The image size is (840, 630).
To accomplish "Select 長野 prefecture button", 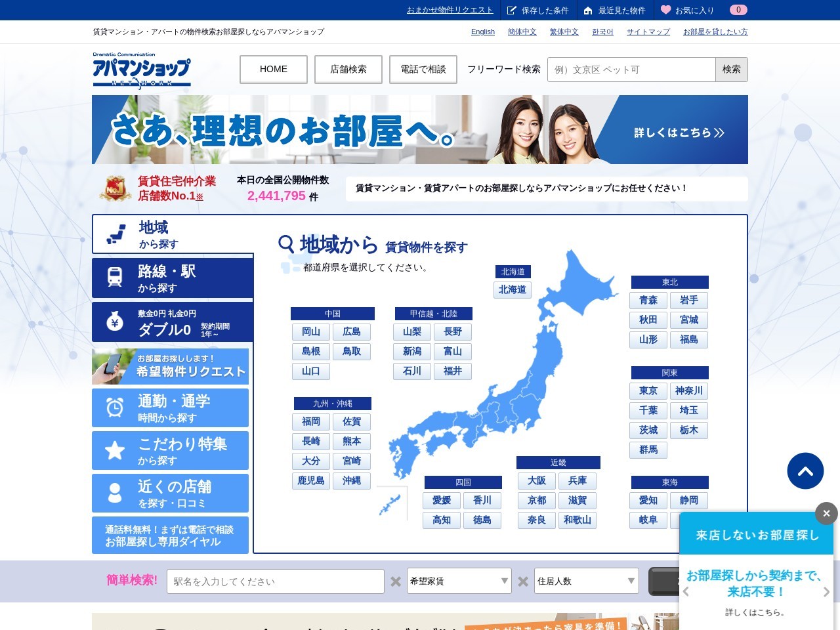I will [453, 331].
